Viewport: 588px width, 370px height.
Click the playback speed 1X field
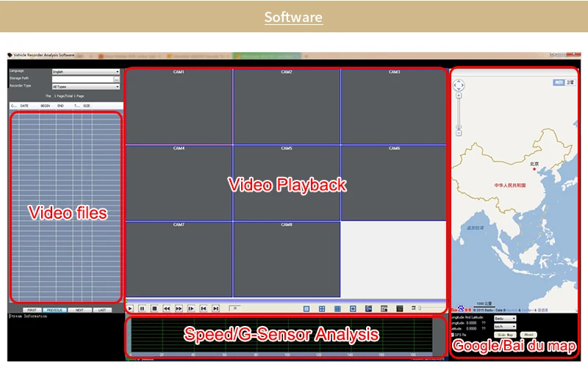tap(235, 308)
